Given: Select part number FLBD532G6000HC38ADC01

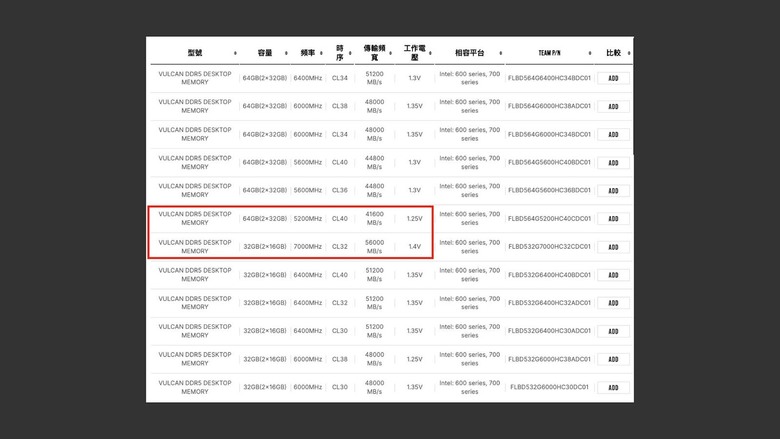Looking at the screenshot, I should pos(549,359).
